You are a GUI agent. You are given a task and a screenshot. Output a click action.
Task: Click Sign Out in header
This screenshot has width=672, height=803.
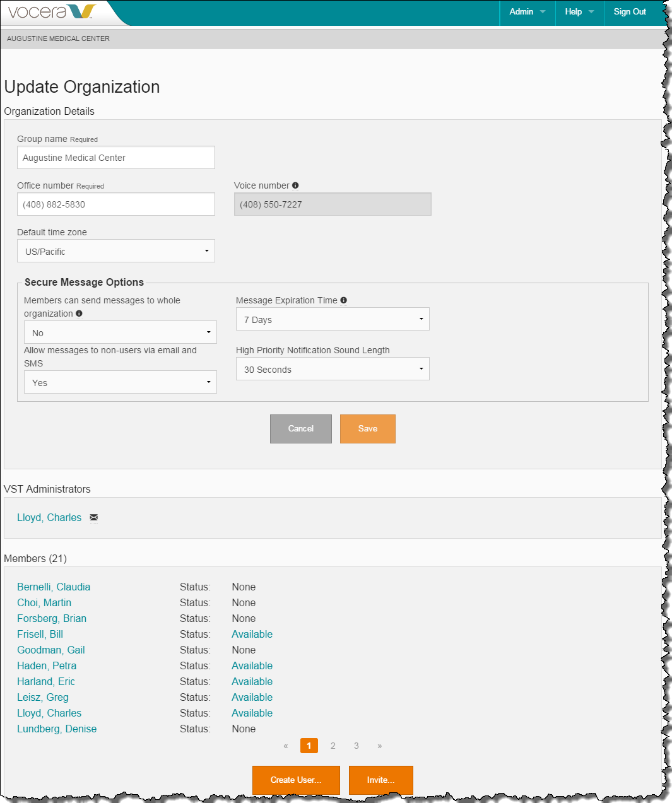[630, 12]
